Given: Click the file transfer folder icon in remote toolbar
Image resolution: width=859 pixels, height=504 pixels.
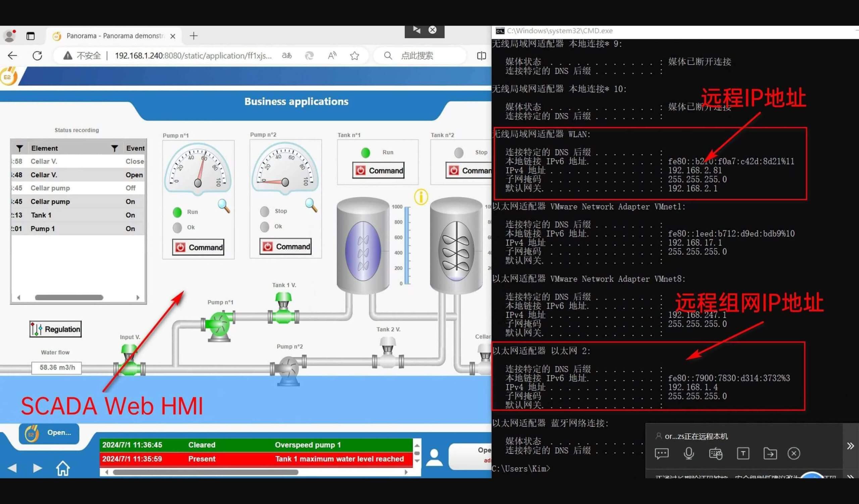Looking at the screenshot, I should pyautogui.click(x=770, y=453).
